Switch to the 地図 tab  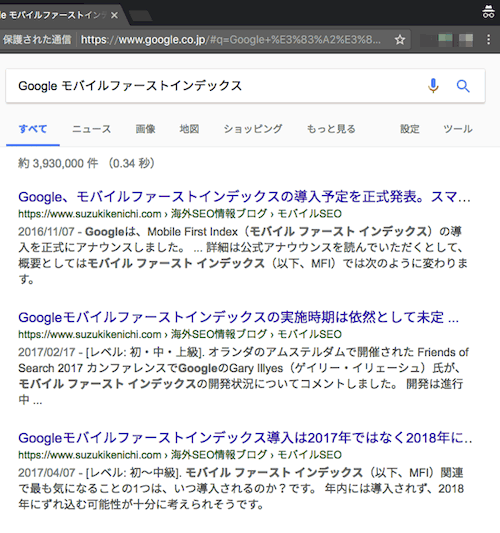click(189, 129)
